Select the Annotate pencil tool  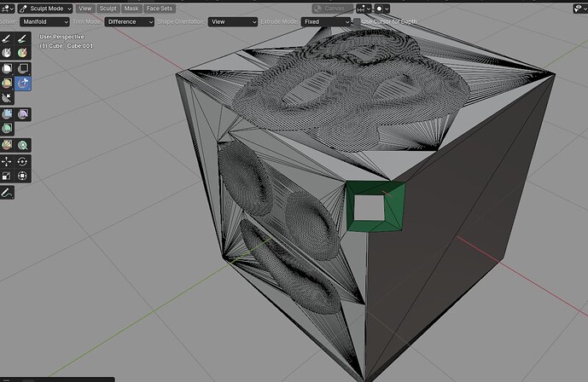7,193
